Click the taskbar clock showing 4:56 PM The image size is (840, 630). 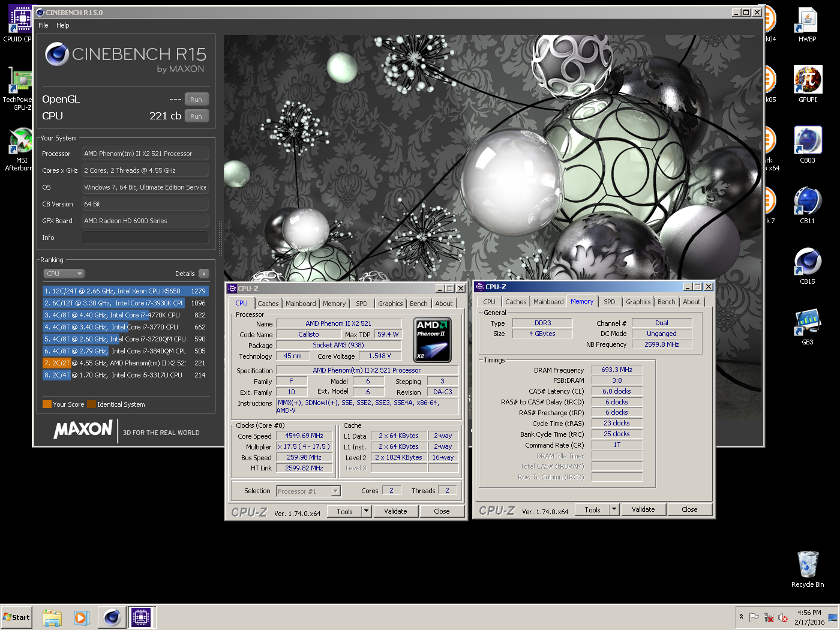(809, 617)
